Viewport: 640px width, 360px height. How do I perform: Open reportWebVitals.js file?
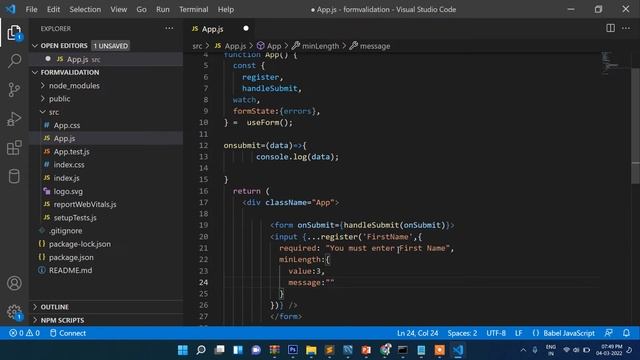pos(106,204)
